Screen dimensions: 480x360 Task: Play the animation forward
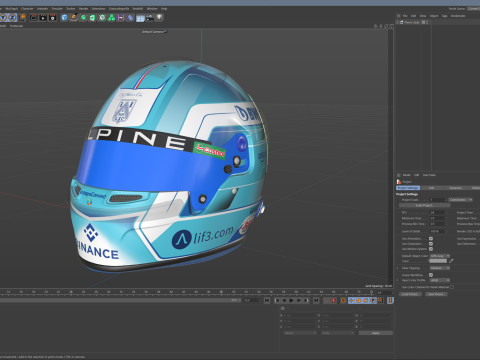click(292, 300)
